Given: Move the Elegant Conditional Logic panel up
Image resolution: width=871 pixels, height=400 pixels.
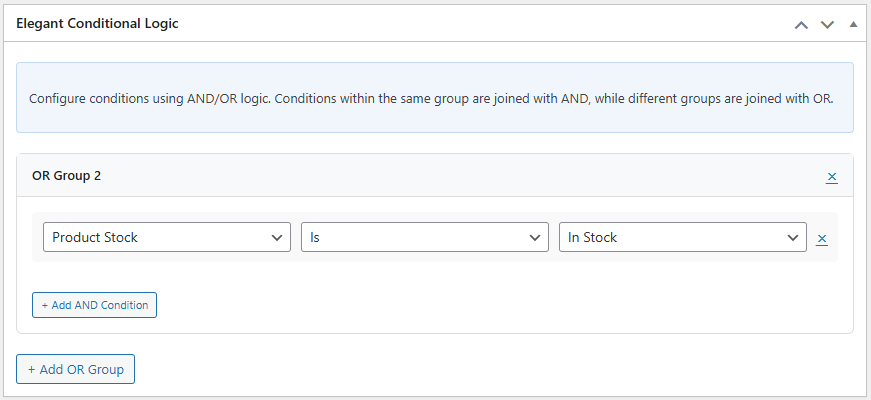Looking at the screenshot, I should click(801, 24).
